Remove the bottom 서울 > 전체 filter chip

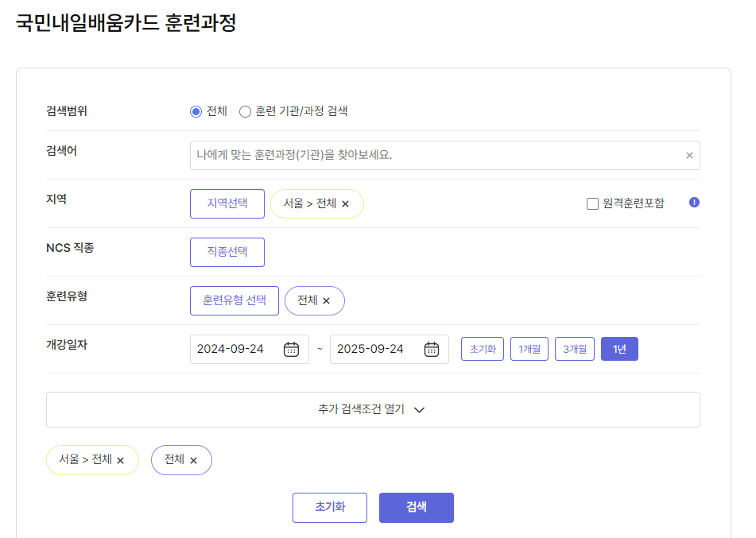121,460
